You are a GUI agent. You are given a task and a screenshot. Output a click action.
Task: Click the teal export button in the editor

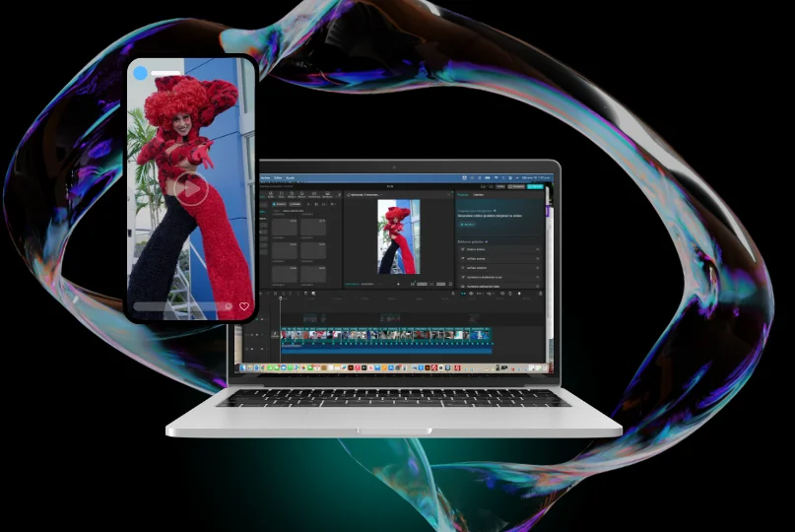click(x=535, y=185)
